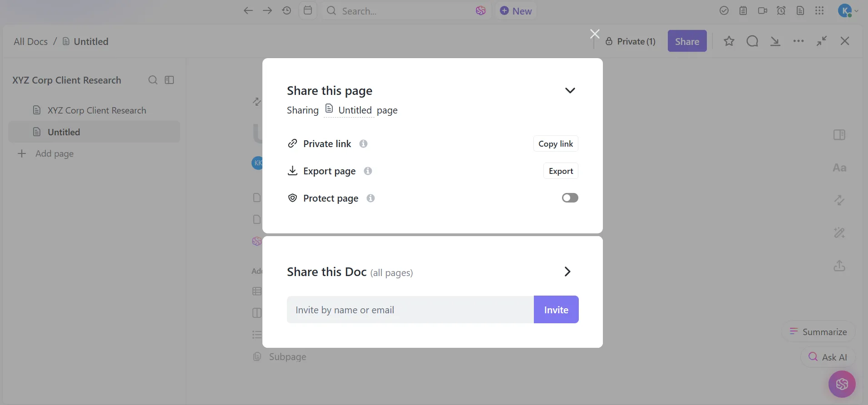Screen dimensions: 868x405
Task: Click the right rail diagonal arrows icon
Action: (x=839, y=200)
